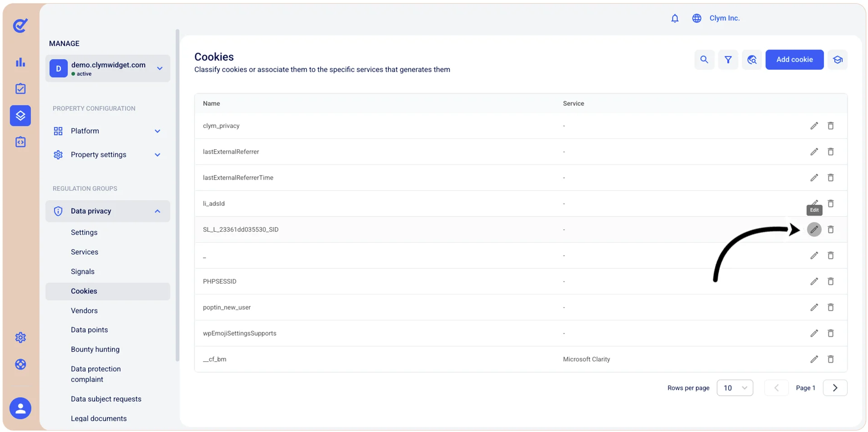This screenshot has width=868, height=432.
Task: Open Legal documents menu item
Action: [x=99, y=418]
